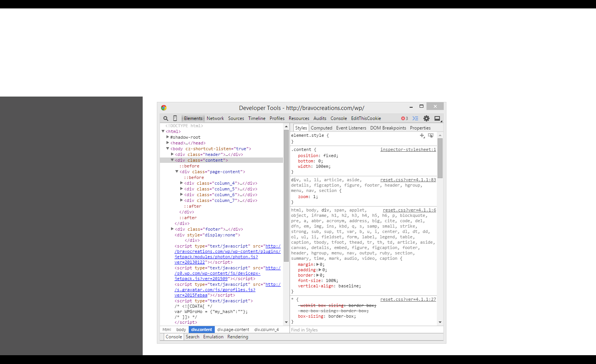This screenshot has width=596, height=364.
Task: Expand the border shorthand property
Action: pos(318,275)
